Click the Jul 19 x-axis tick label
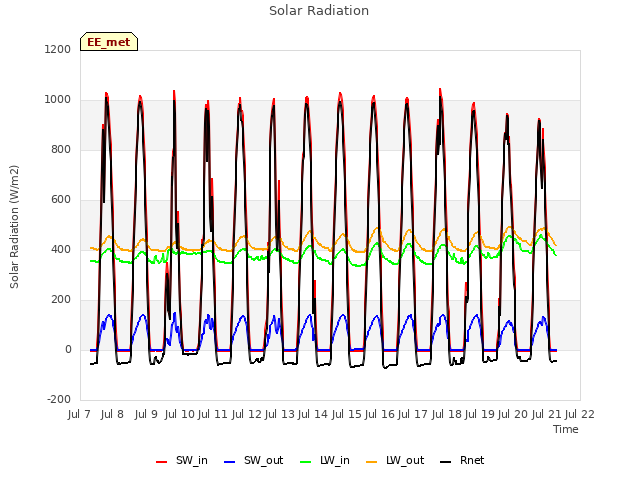The width and height of the screenshot is (640, 480). tap(480, 415)
